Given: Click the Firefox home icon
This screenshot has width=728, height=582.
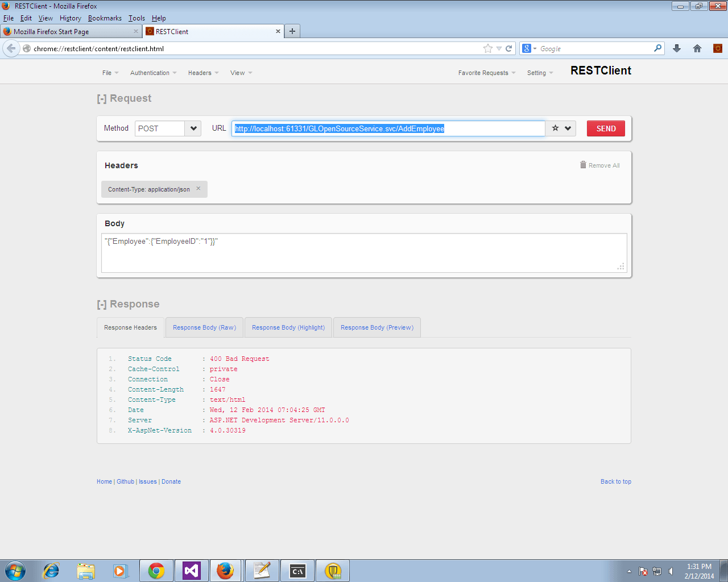Looking at the screenshot, I should (x=697, y=48).
